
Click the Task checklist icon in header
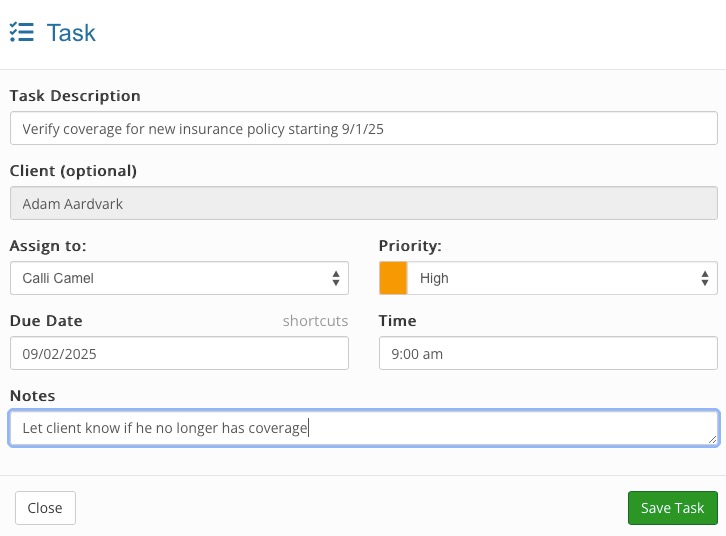[x=21, y=32]
